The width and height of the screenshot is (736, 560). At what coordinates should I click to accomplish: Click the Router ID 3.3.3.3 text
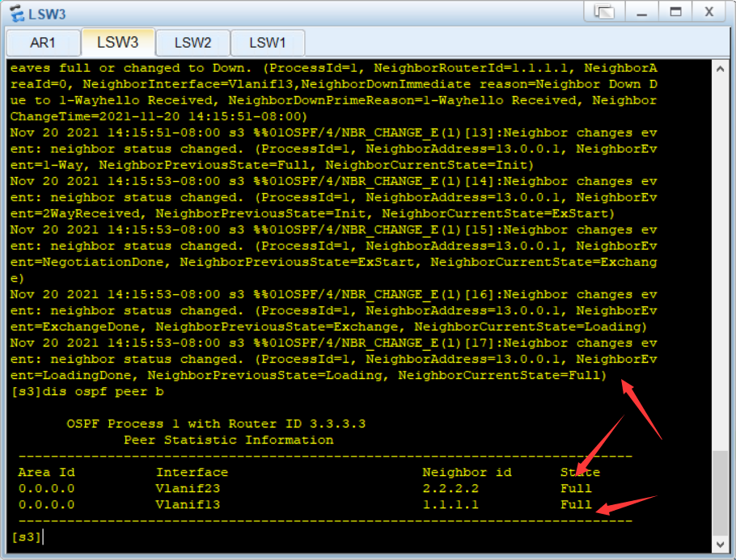340,423
